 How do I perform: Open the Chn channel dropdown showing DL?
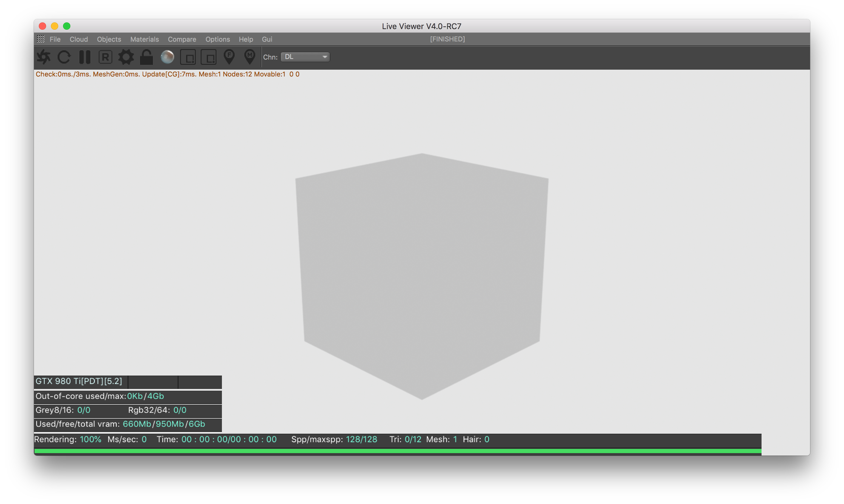point(302,57)
